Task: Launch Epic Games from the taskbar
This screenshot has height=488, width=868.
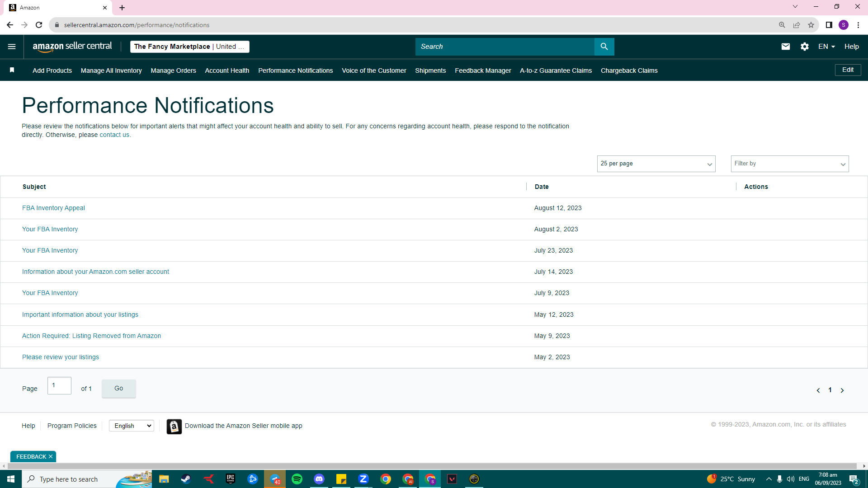Action: click(x=231, y=479)
